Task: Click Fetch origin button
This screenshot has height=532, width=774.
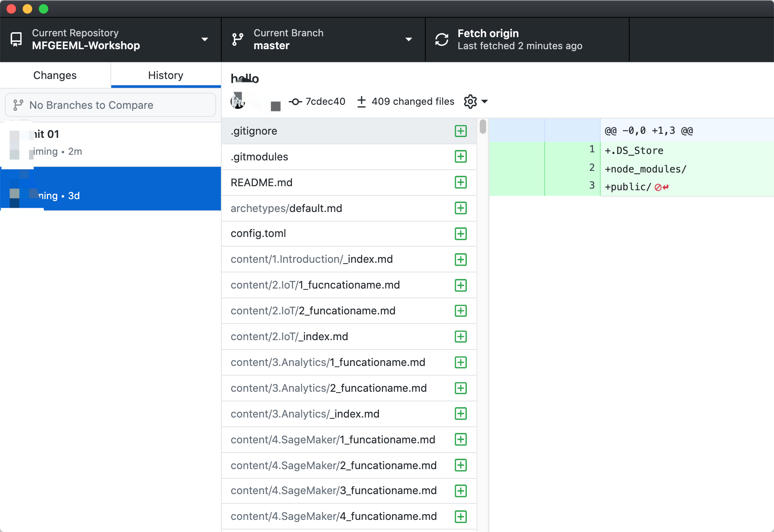Action: 527,39
